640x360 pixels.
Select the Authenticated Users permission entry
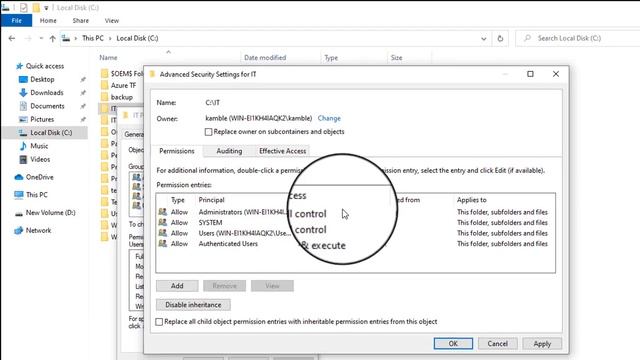[x=355, y=244]
